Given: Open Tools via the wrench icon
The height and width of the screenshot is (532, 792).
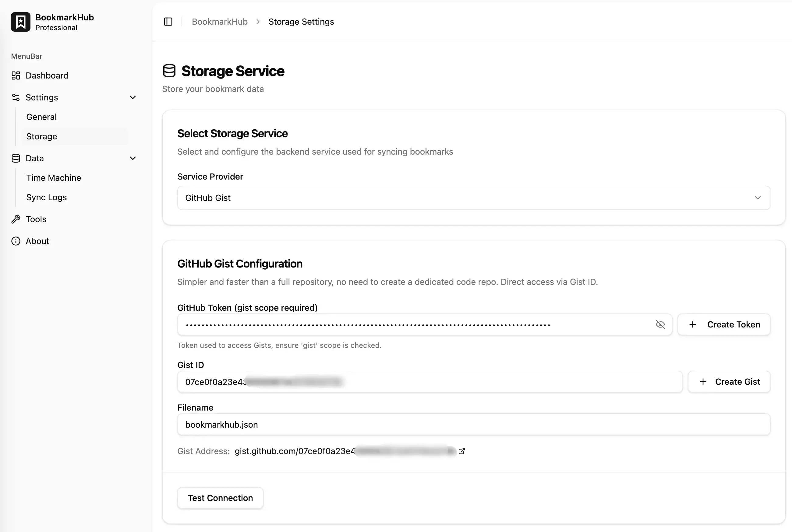Looking at the screenshot, I should (16, 219).
